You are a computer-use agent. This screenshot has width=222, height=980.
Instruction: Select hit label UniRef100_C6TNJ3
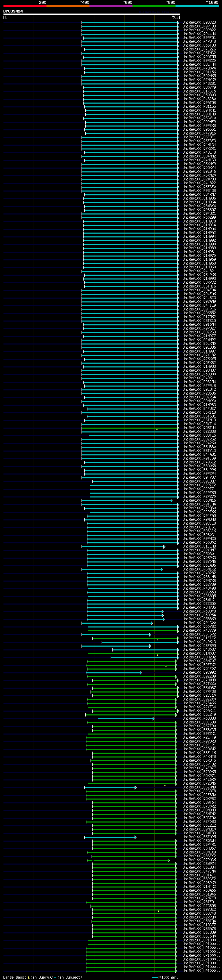click(199, 420)
